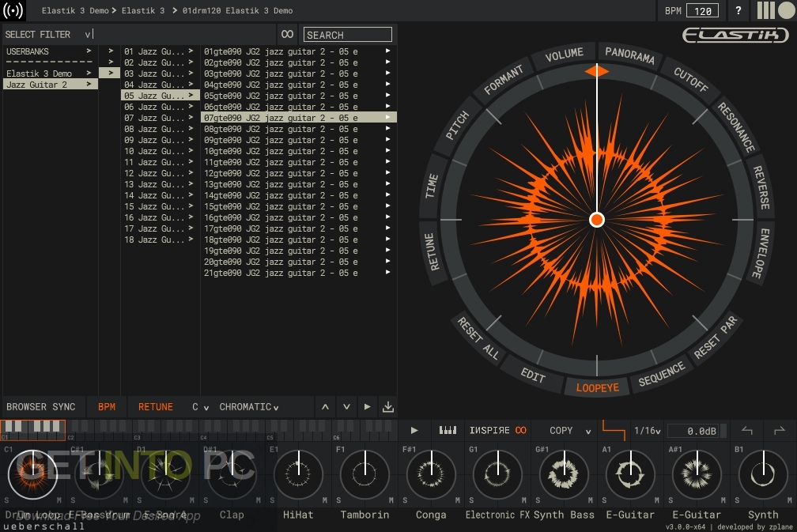This screenshot has width=797, height=532.
Task: Solo the HiHat pad
Action: click(x=273, y=500)
